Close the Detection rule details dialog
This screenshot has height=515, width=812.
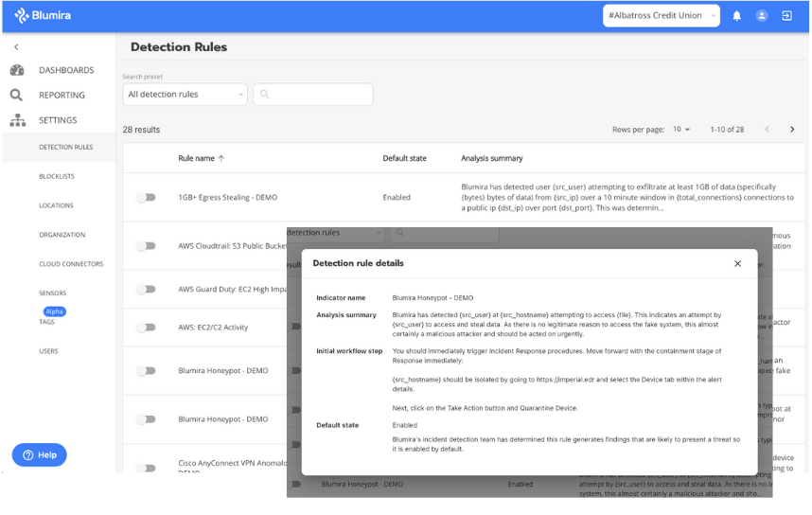(x=737, y=264)
